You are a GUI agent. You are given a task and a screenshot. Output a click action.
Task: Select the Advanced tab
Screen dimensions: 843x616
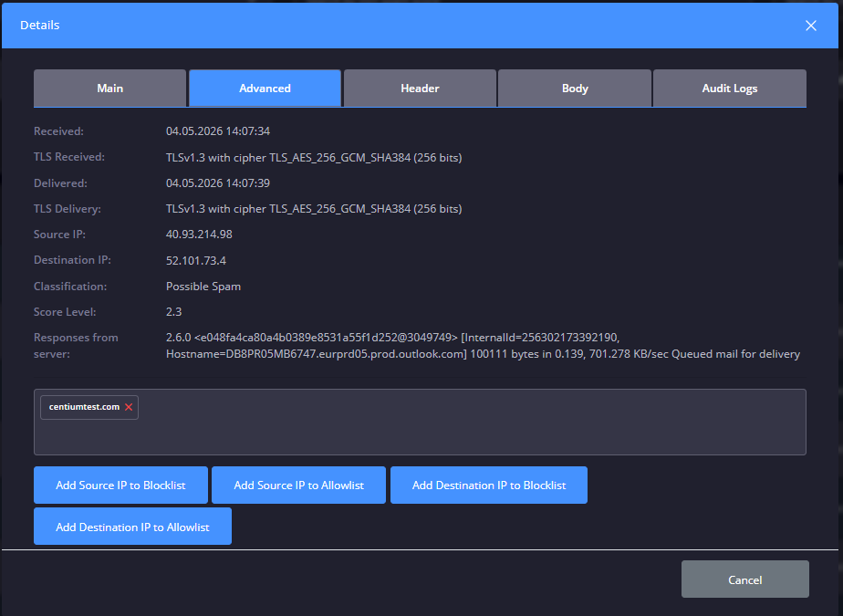coord(265,89)
